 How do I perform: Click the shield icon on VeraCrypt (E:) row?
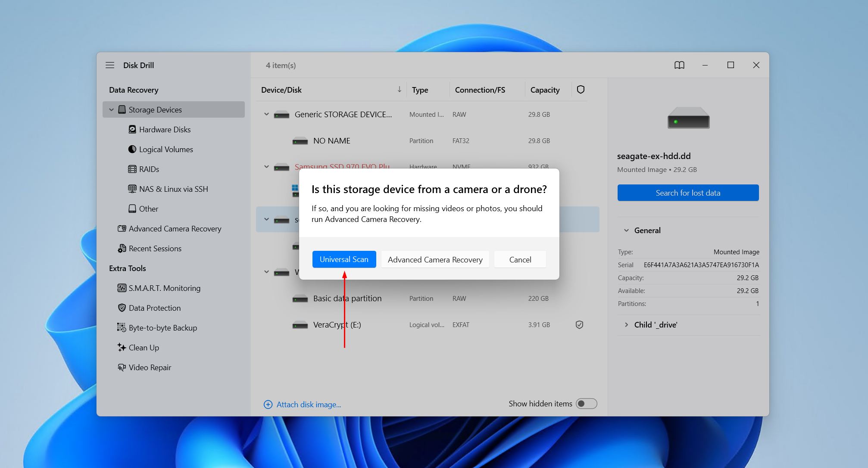point(579,324)
